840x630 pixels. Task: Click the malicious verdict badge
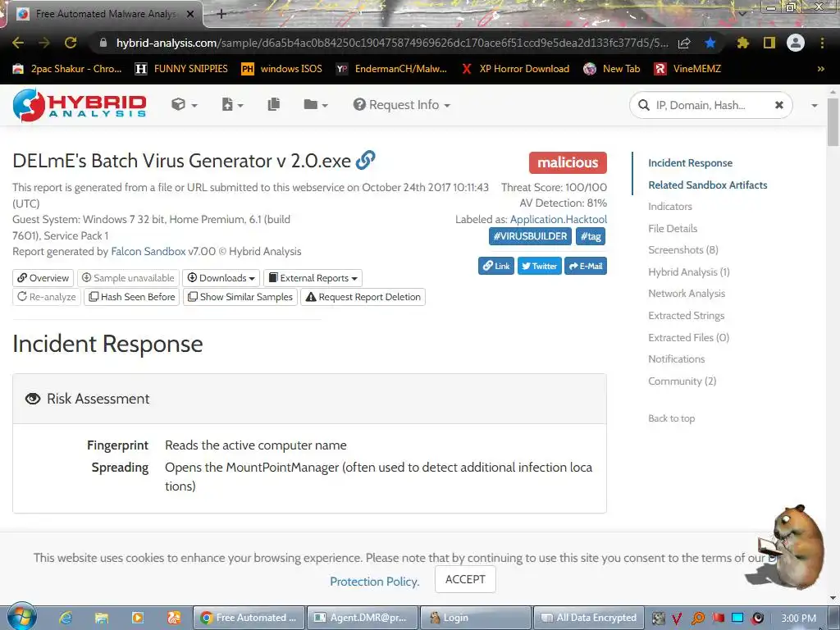tap(568, 162)
